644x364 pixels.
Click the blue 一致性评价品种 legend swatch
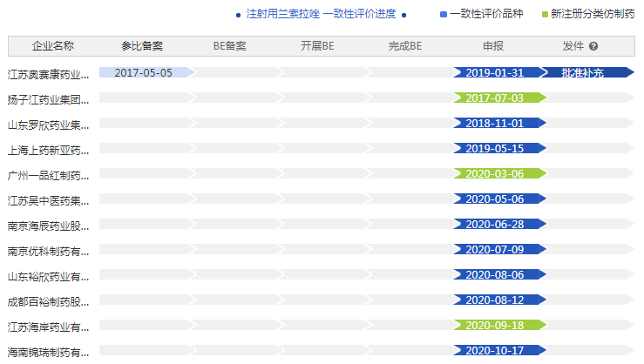coord(444,14)
